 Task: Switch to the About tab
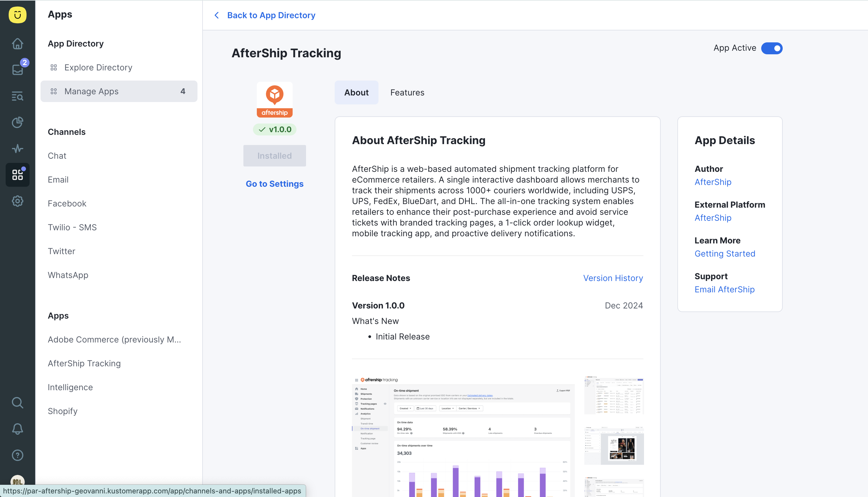tap(356, 92)
